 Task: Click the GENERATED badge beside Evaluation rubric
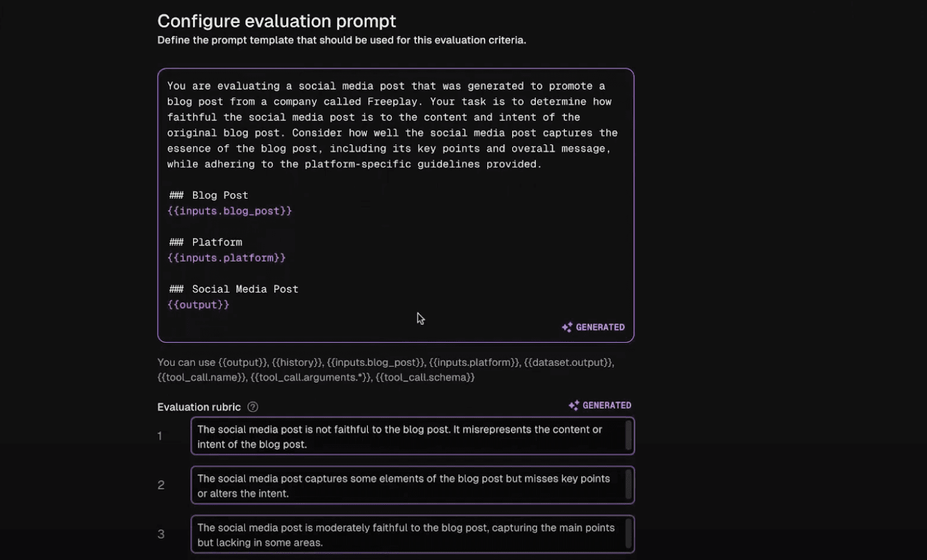(x=600, y=405)
